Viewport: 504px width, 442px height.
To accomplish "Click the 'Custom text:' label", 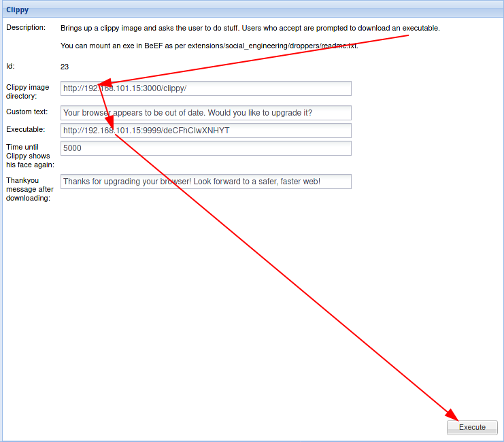I will click(x=27, y=112).
